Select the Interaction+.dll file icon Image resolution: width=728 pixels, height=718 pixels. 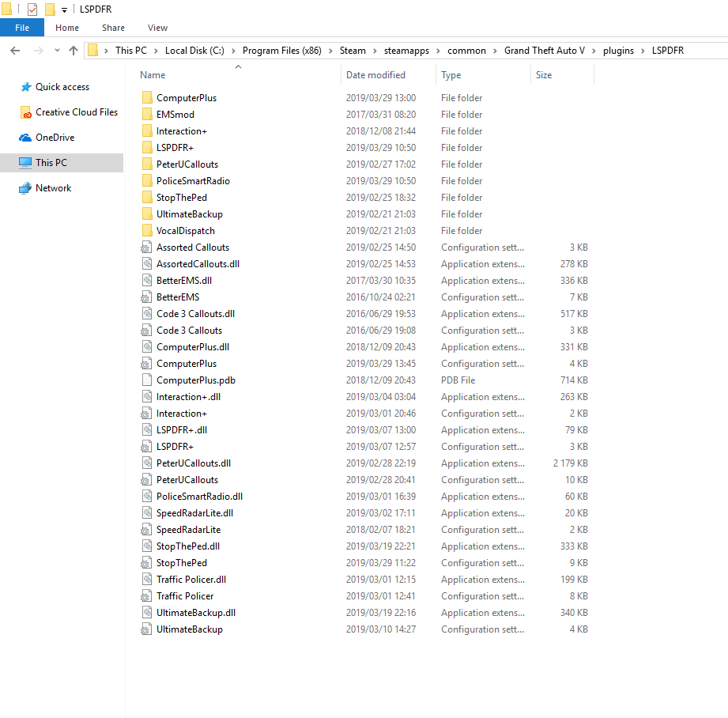tap(147, 397)
